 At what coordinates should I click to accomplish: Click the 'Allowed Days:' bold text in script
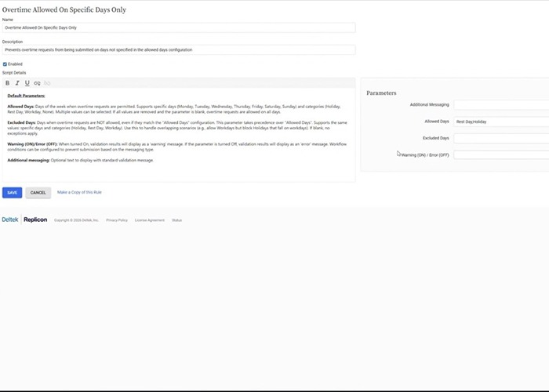[x=20, y=107]
